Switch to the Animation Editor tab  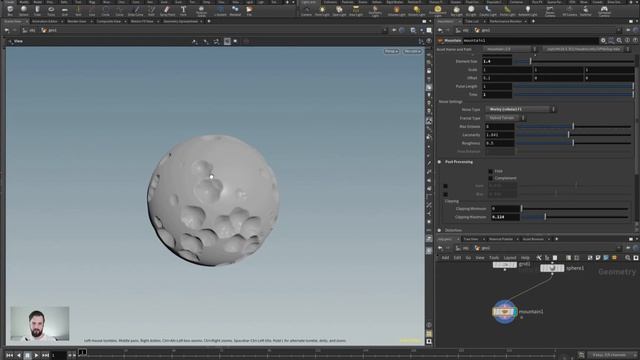pyautogui.click(x=45, y=21)
